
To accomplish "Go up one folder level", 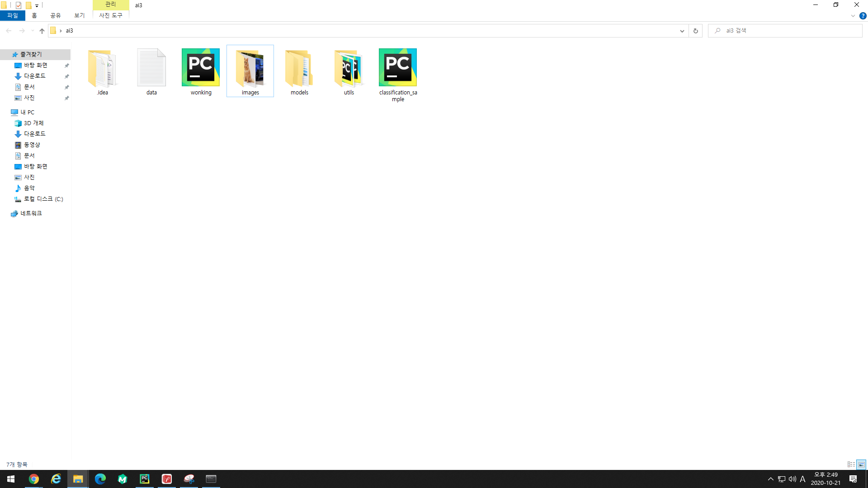I will (x=42, y=31).
